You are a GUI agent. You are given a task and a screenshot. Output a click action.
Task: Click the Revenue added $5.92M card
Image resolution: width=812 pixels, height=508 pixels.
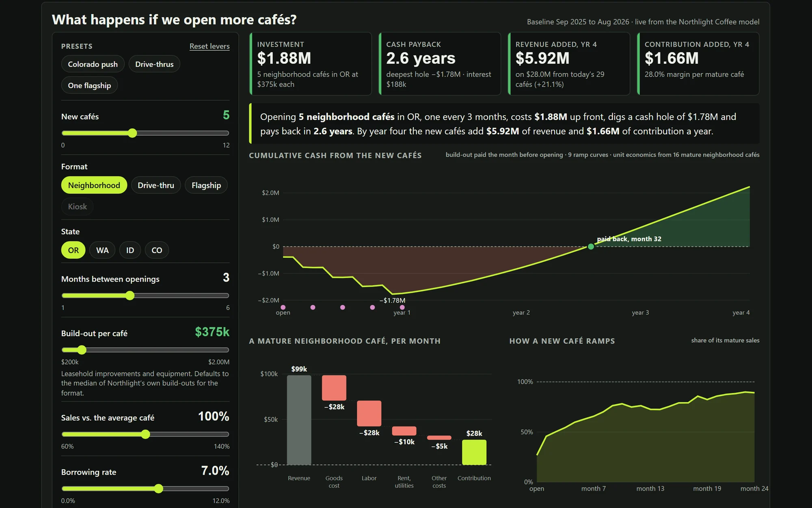point(569,64)
